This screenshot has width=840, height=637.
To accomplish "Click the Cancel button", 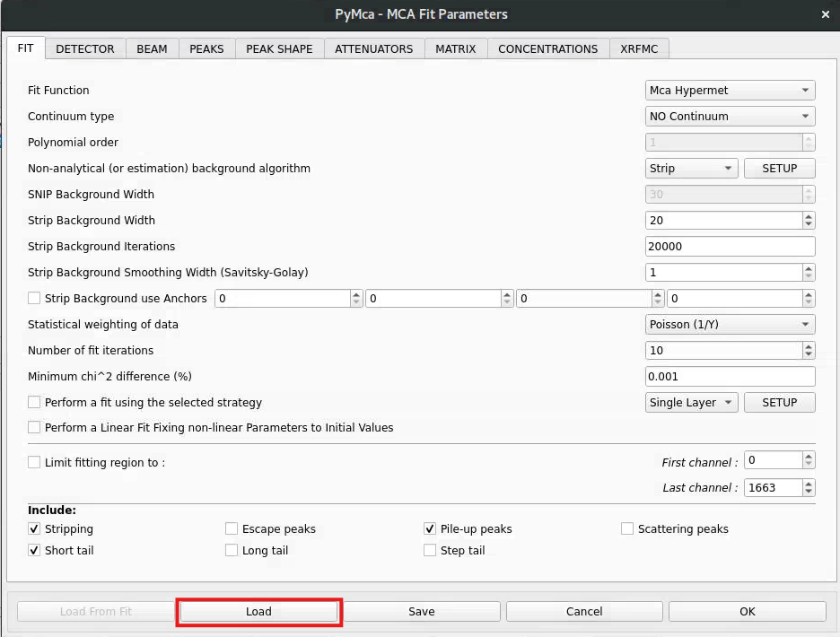I will (584, 611).
